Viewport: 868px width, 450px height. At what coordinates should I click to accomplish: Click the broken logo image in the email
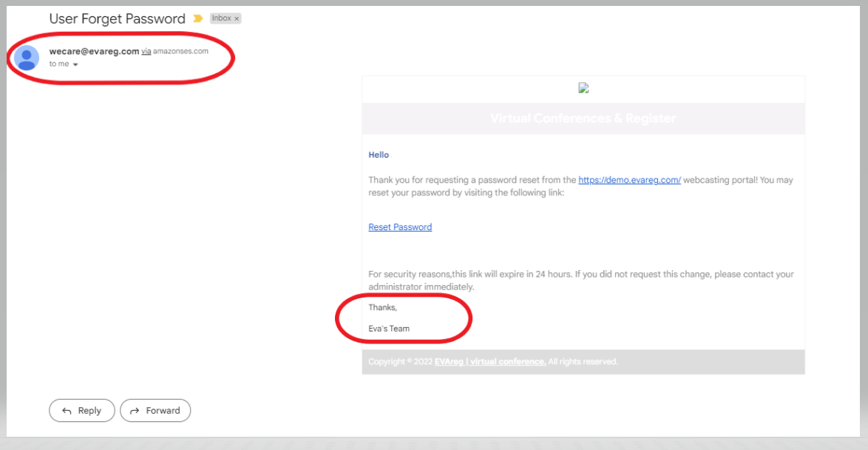[x=583, y=87]
